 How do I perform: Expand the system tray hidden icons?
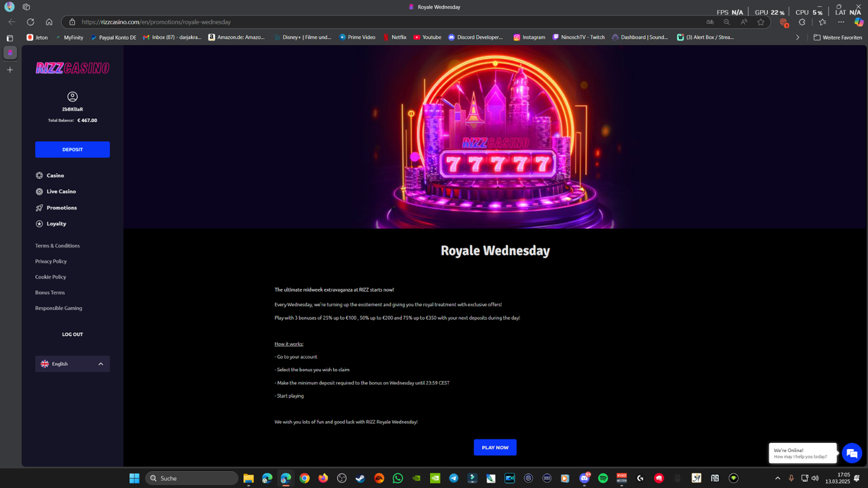pyautogui.click(x=777, y=478)
